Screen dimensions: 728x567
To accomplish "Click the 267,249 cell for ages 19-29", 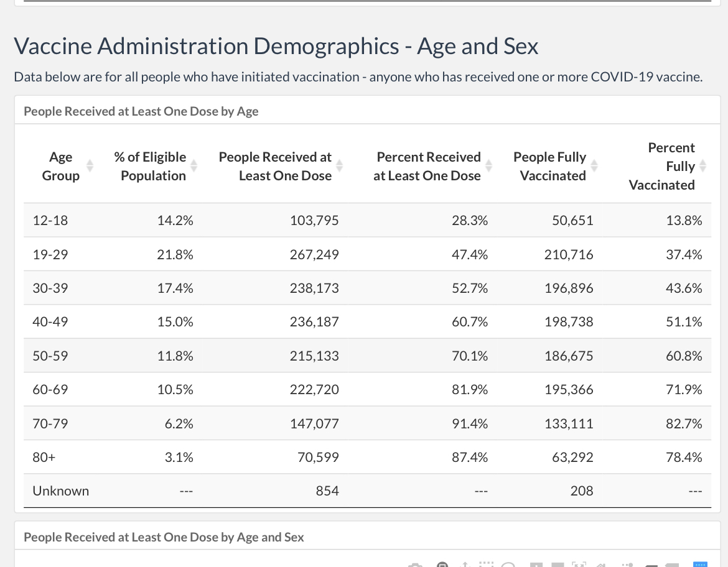I will coord(314,254).
